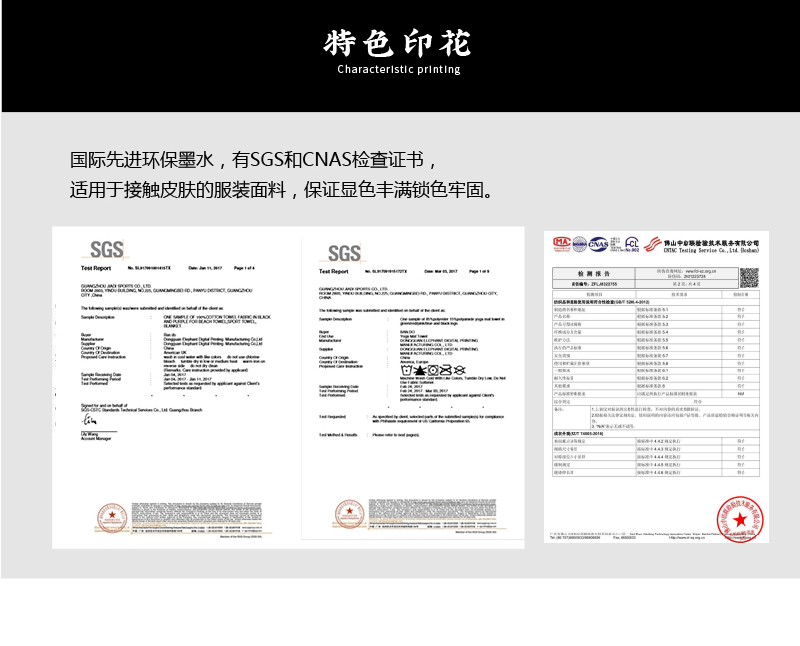Click the heading 特色印花
800x646 pixels.
(397, 43)
